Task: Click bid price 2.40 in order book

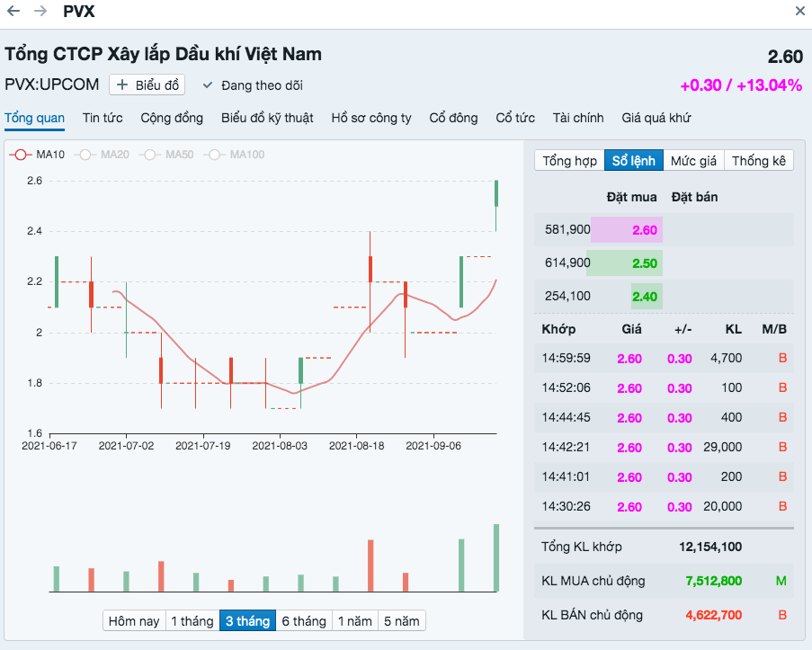Action: point(644,297)
